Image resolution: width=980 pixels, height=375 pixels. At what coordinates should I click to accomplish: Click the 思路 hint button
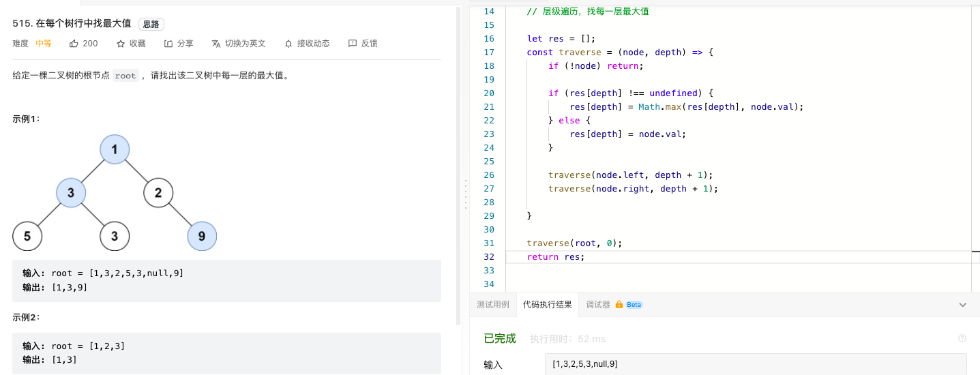(x=151, y=24)
